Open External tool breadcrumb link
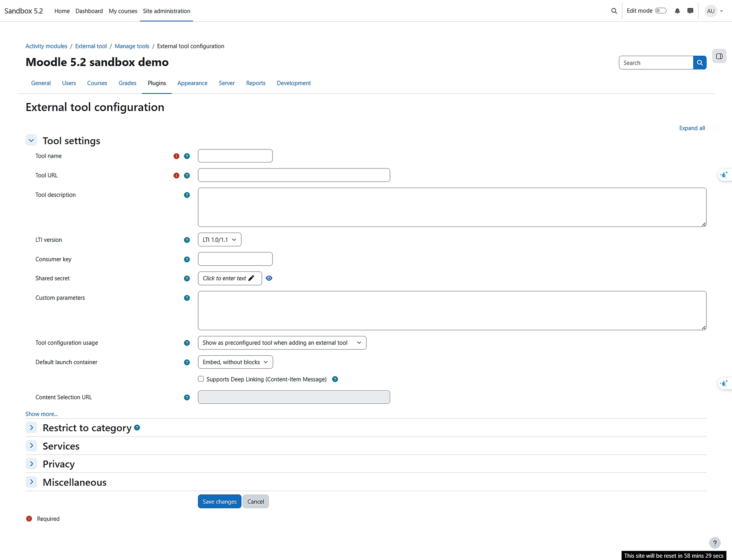732x560 pixels. 91,46
